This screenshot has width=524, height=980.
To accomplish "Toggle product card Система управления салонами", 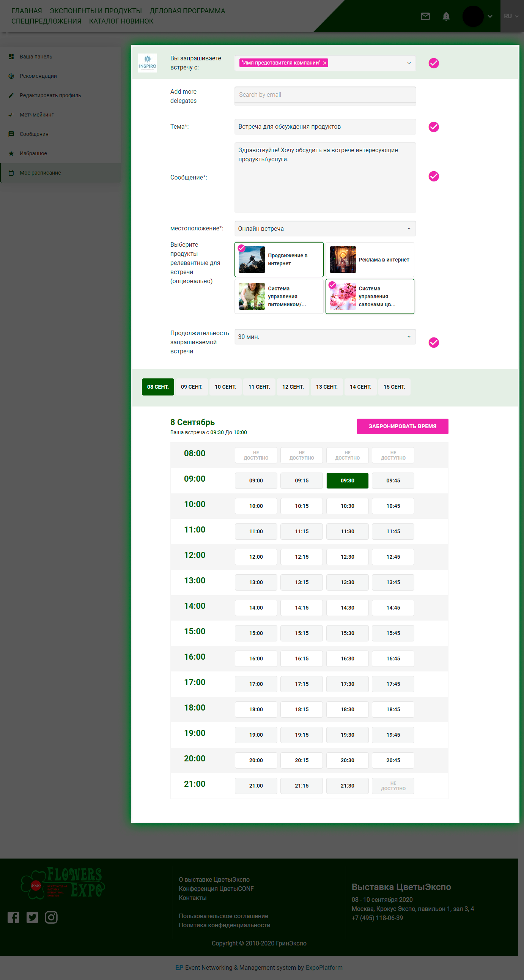I will (370, 296).
